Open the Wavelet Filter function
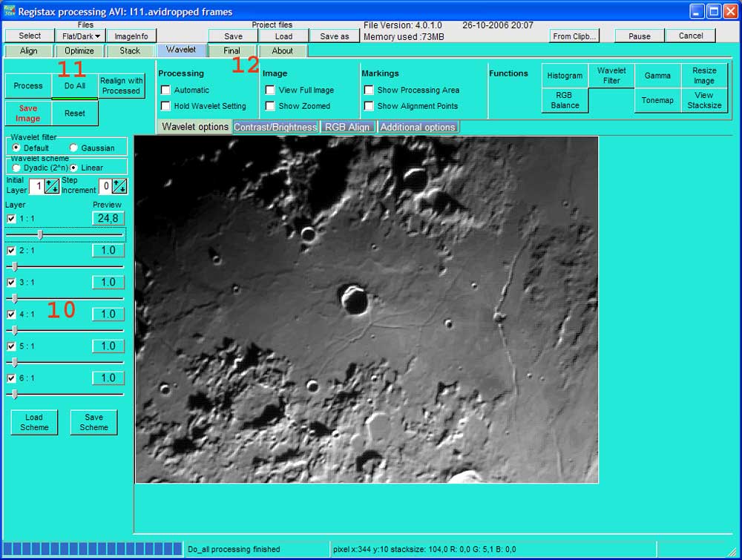742x560 pixels. [611, 76]
